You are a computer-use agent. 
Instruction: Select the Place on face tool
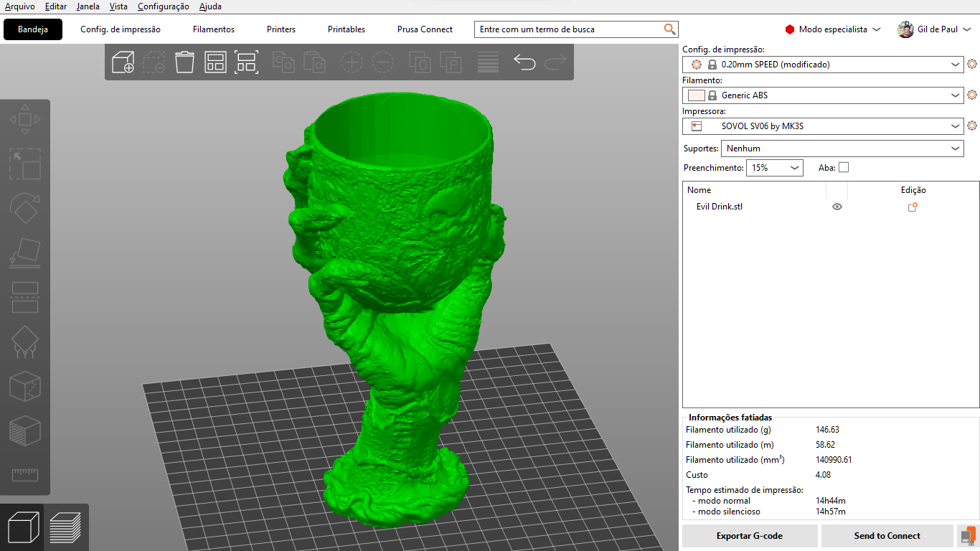(25, 253)
